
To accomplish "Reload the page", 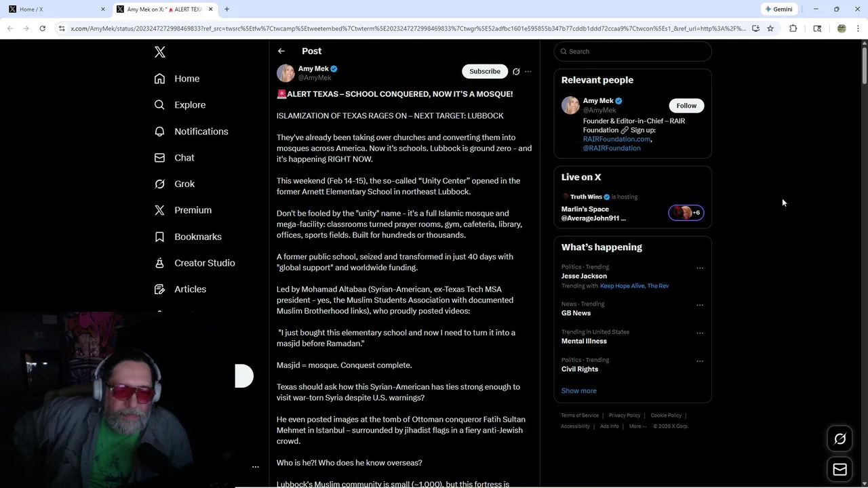I will 42,28.
